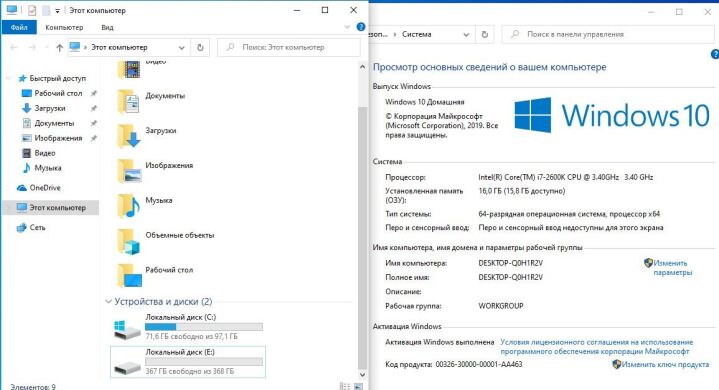Open Изображения under quick access

[x=58, y=138]
